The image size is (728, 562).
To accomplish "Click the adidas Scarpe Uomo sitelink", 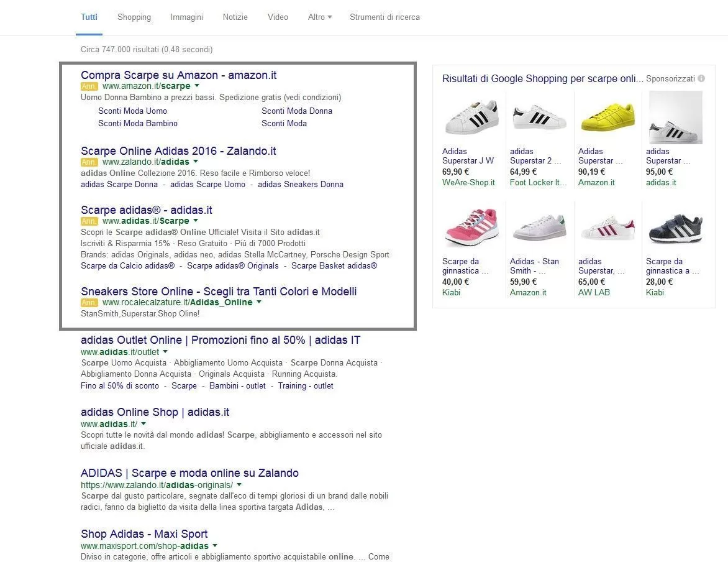I will coord(207,185).
